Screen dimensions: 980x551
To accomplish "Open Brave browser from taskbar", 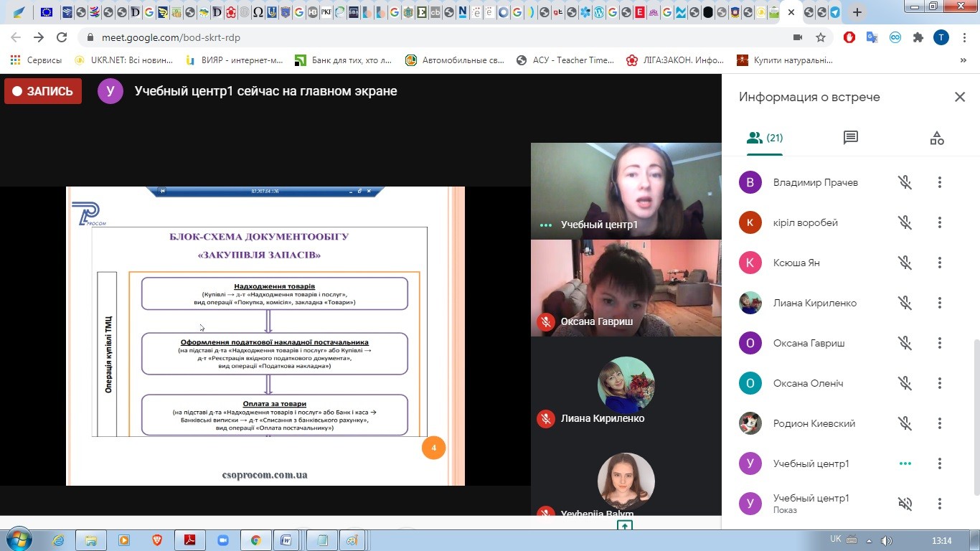I will coord(157,540).
